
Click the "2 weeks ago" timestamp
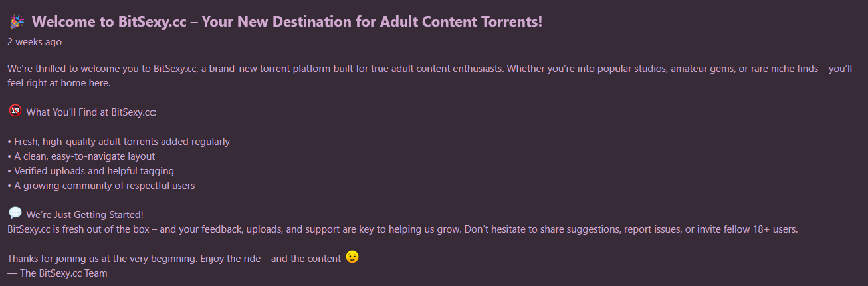pyautogui.click(x=35, y=41)
